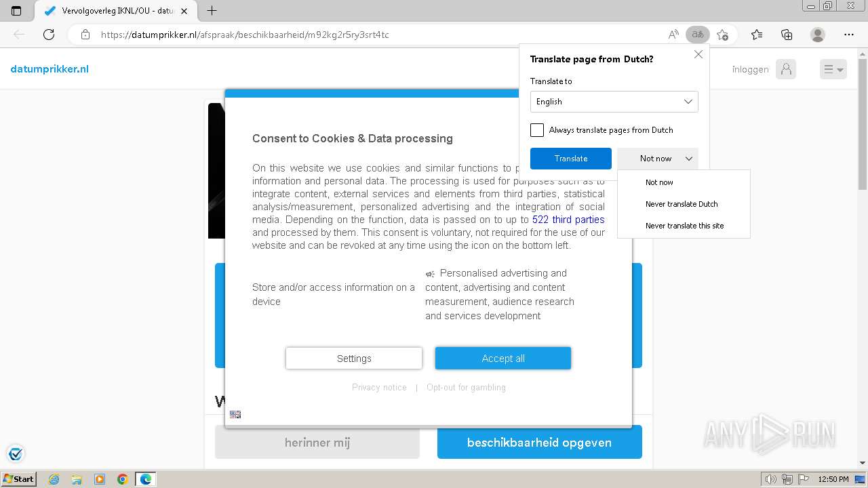Click beschikbaarheid opgeven button
This screenshot has width=868, height=488.
pyautogui.click(x=539, y=443)
